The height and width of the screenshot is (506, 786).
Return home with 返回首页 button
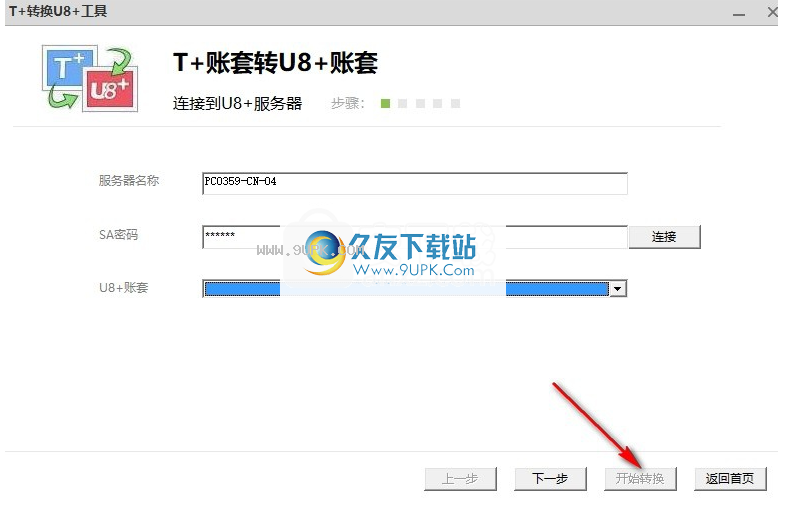(x=730, y=479)
